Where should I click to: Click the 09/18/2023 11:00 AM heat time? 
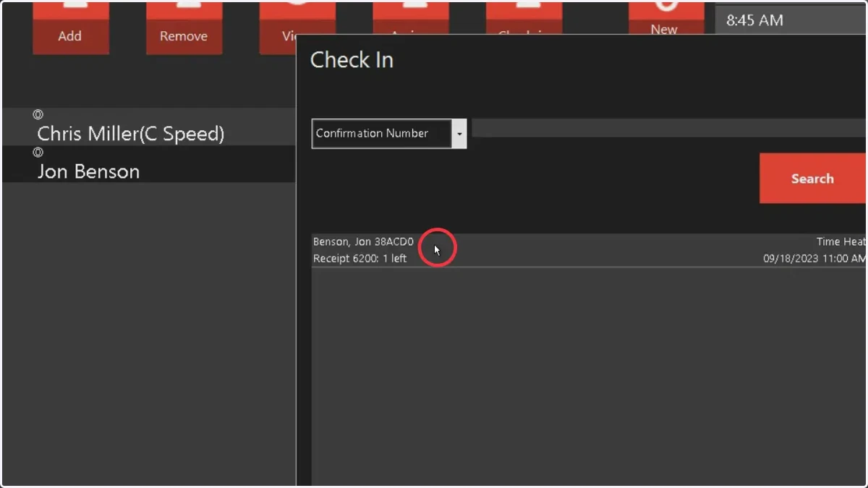pos(814,259)
